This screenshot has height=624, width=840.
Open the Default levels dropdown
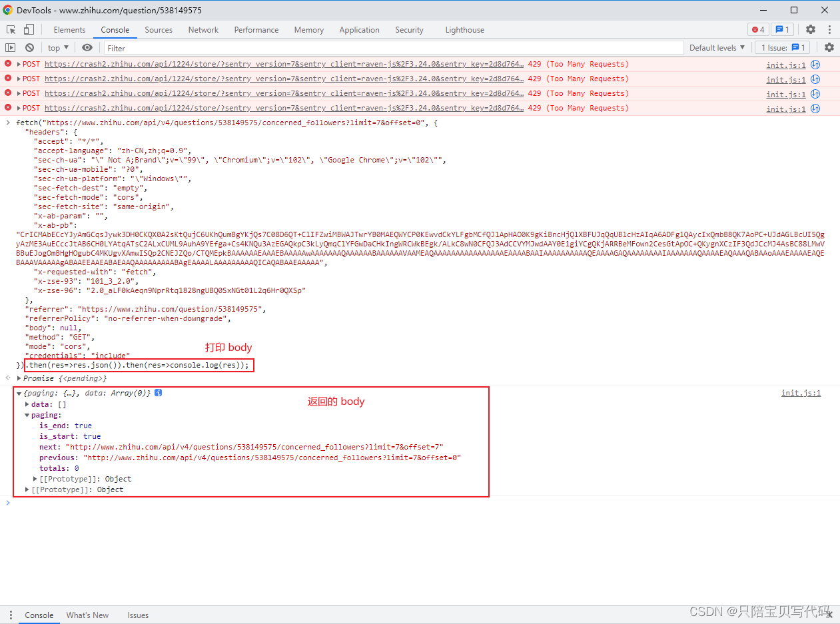tap(717, 48)
